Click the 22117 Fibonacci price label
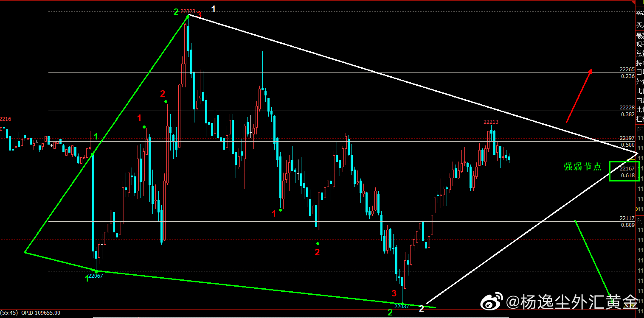The width and height of the screenshot is (644, 318). coord(627,218)
